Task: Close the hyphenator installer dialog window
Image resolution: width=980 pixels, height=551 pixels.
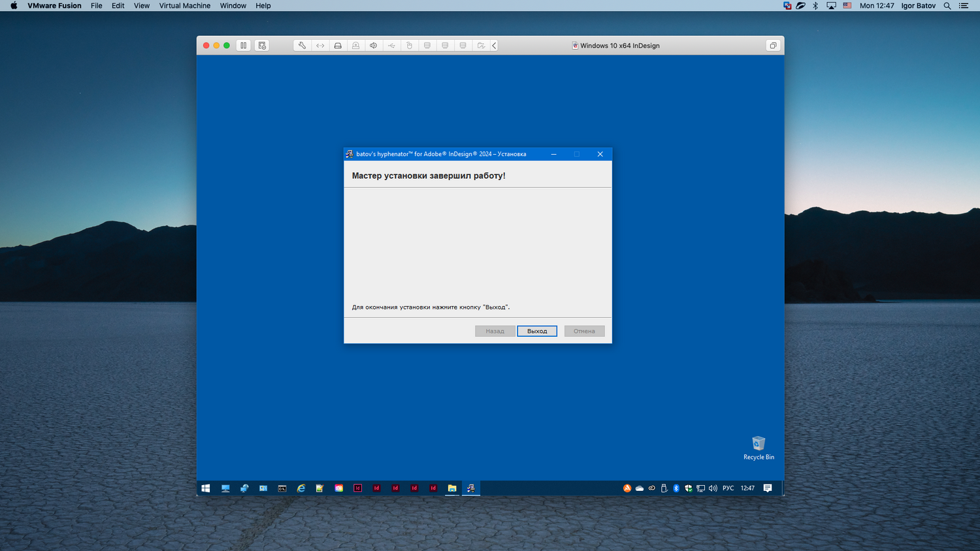Action: [x=600, y=154]
